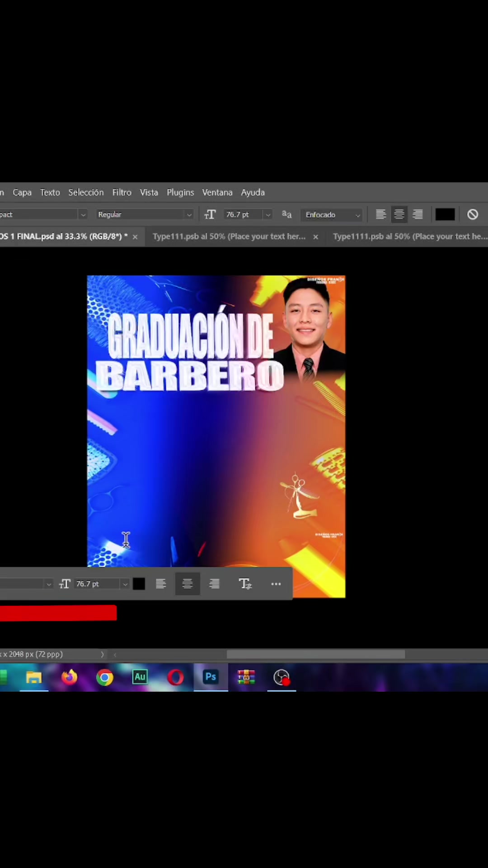Viewport: 488px width, 868px height.
Task: Switch to the FINAL.psd document tab
Action: coord(64,236)
